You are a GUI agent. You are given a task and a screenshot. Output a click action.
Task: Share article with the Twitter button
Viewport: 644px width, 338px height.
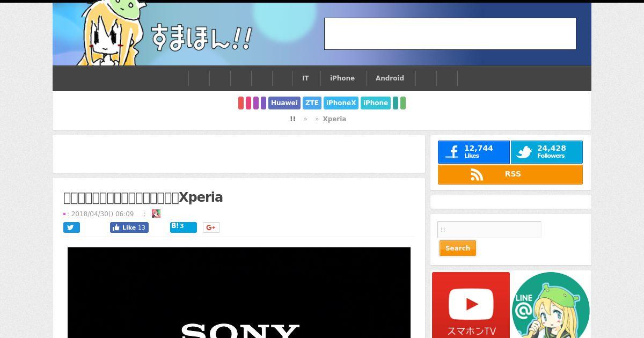[x=71, y=227]
